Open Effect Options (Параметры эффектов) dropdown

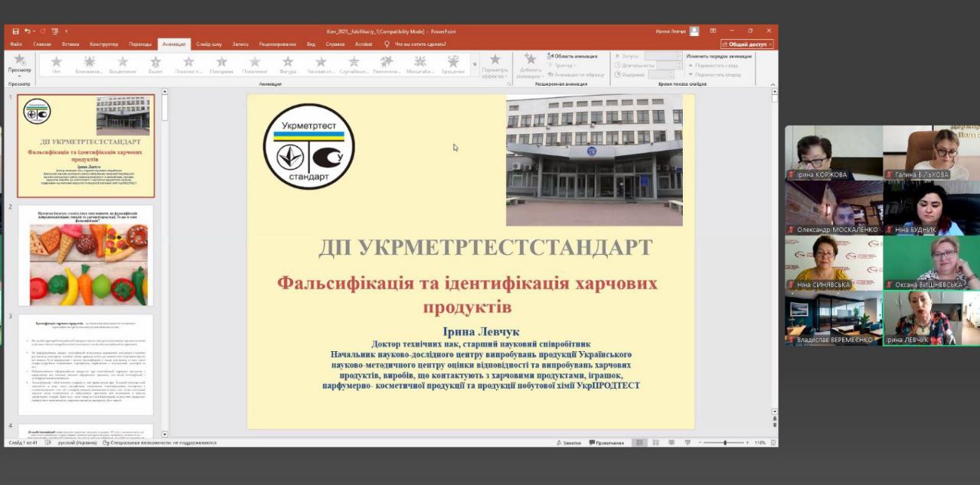coord(495,66)
